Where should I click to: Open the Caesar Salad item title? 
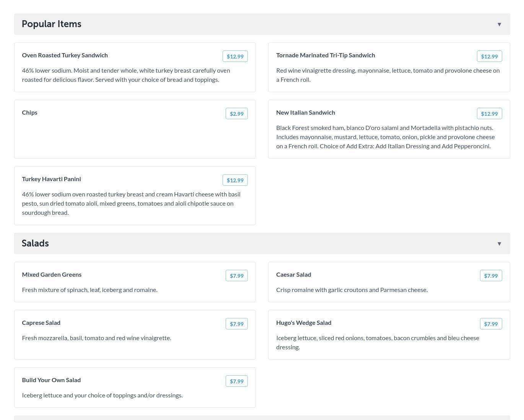(x=293, y=275)
